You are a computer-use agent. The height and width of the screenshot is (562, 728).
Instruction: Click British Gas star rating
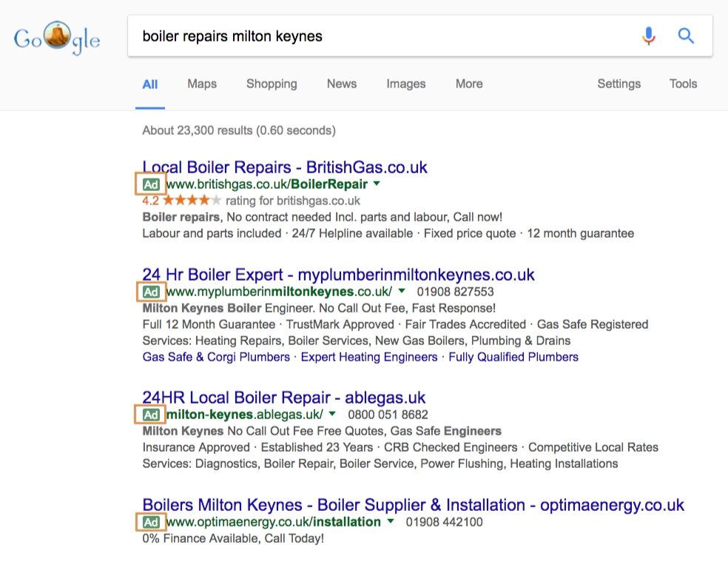click(191, 201)
